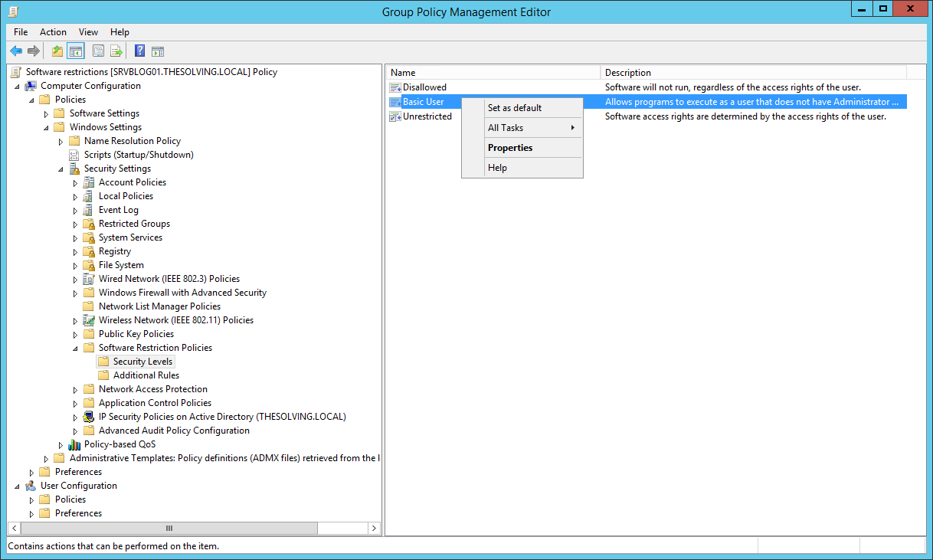This screenshot has width=933, height=560.
Task: Expand the Public Key Policies node
Action: [75, 335]
